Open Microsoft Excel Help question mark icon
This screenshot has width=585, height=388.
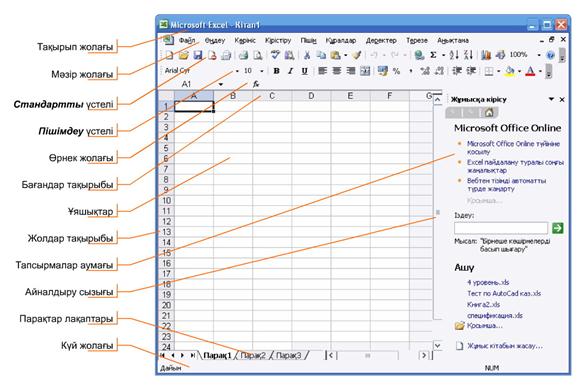point(550,55)
